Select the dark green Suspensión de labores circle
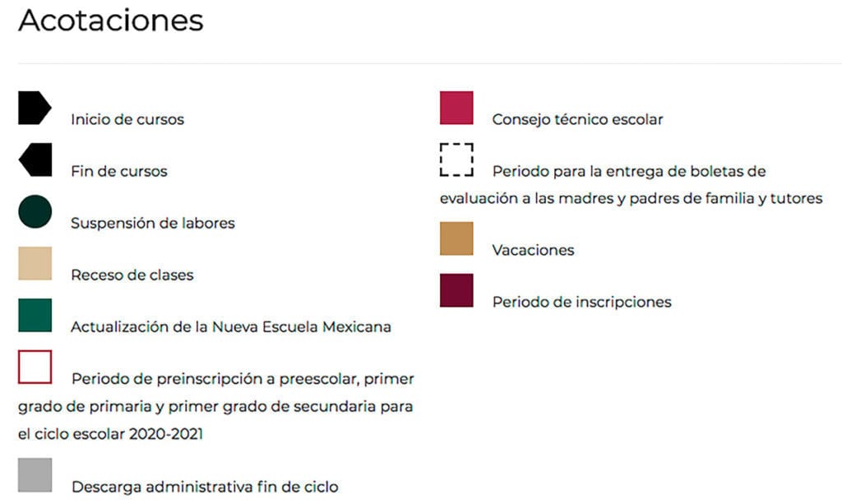 (x=35, y=211)
